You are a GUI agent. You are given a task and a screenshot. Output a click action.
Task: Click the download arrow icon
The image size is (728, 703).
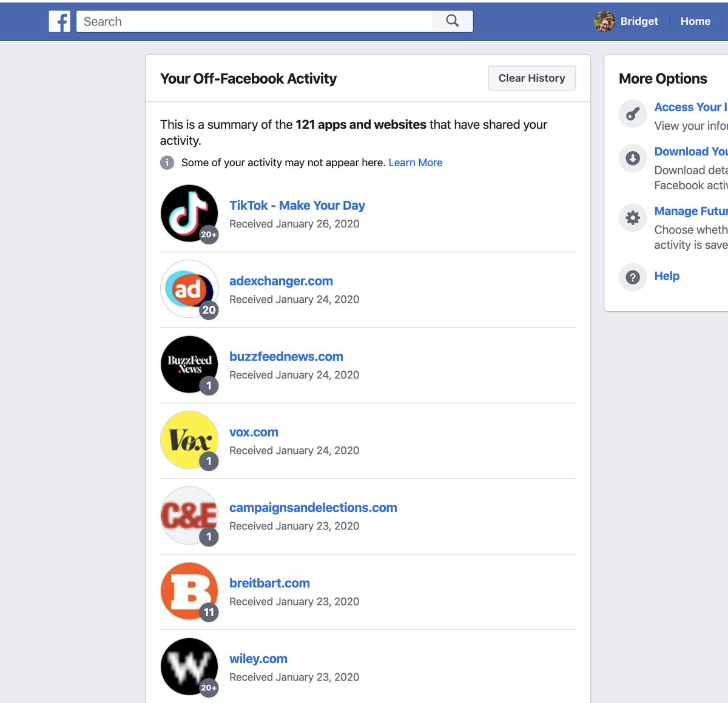(x=633, y=158)
